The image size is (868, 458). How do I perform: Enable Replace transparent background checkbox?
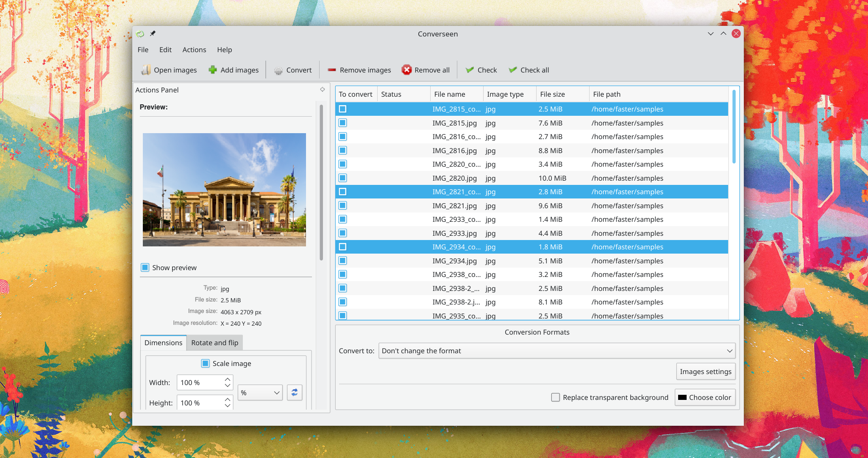(555, 397)
